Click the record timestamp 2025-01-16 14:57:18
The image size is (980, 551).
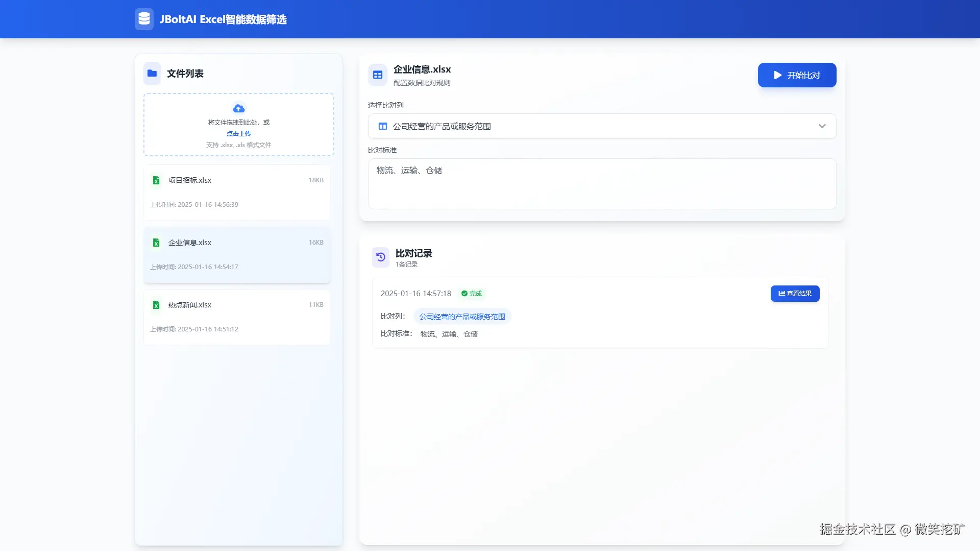pyautogui.click(x=416, y=294)
